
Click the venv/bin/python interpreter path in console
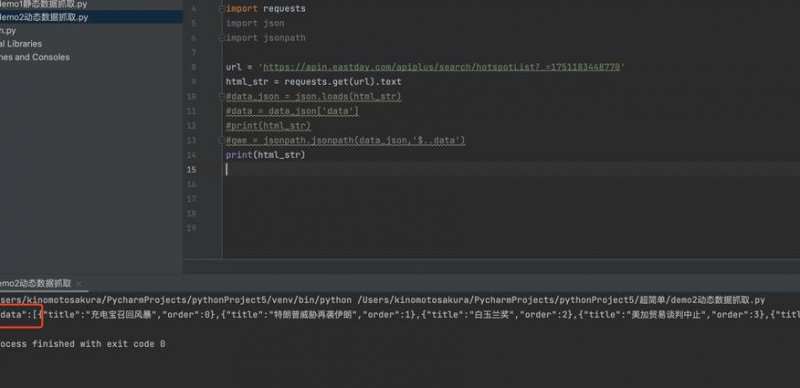[x=176, y=300]
